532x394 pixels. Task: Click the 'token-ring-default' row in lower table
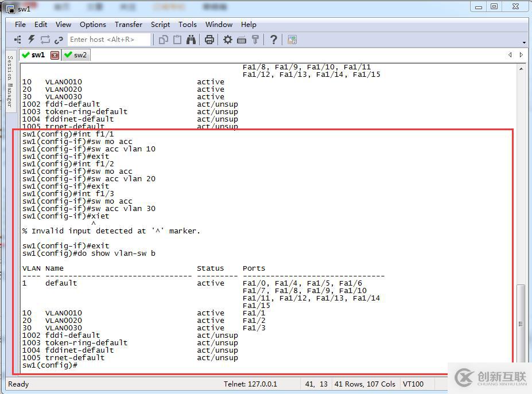click(130, 343)
